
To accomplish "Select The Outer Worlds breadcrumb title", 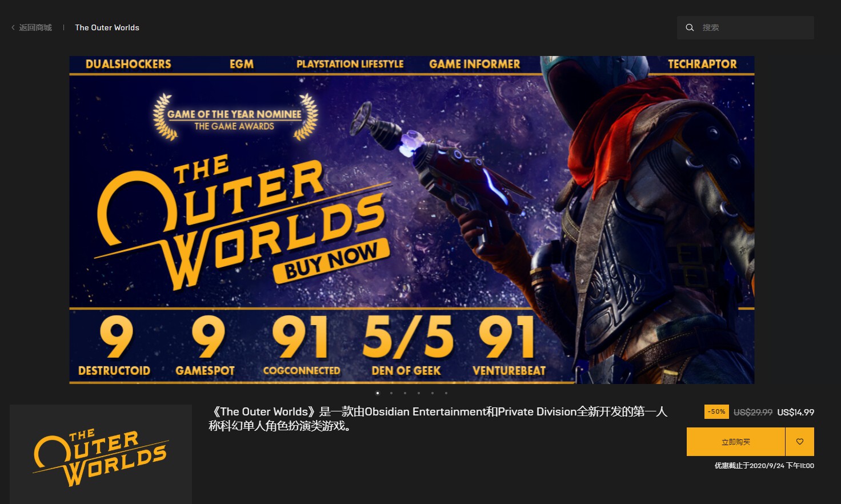I will tap(107, 27).
